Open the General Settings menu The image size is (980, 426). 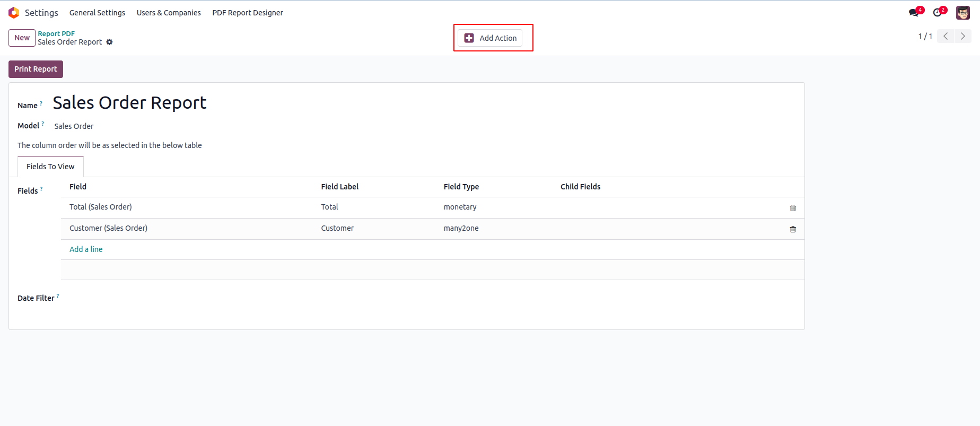[97, 13]
